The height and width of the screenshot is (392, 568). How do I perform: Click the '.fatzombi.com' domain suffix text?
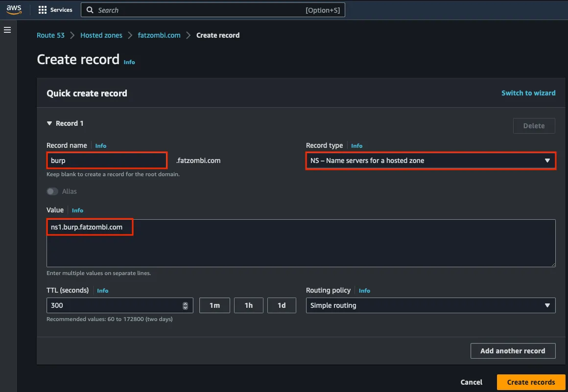[x=198, y=161]
